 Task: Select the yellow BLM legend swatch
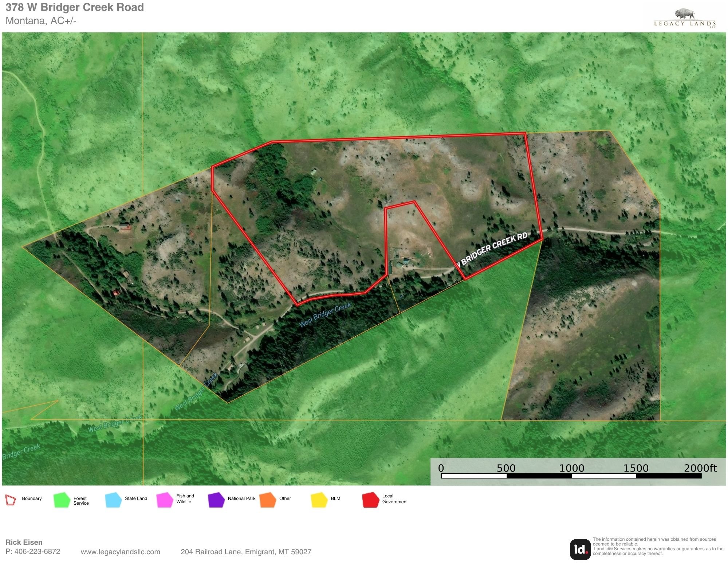pos(319,500)
